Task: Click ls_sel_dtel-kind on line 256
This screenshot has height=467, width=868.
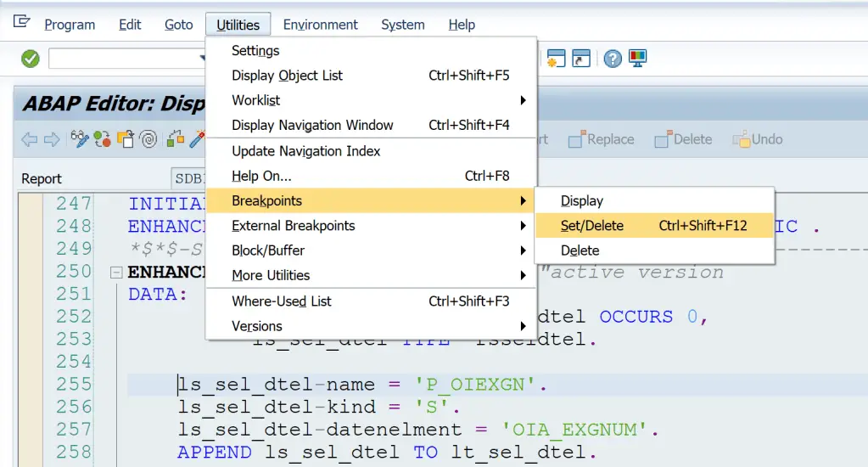Action: click(x=277, y=408)
